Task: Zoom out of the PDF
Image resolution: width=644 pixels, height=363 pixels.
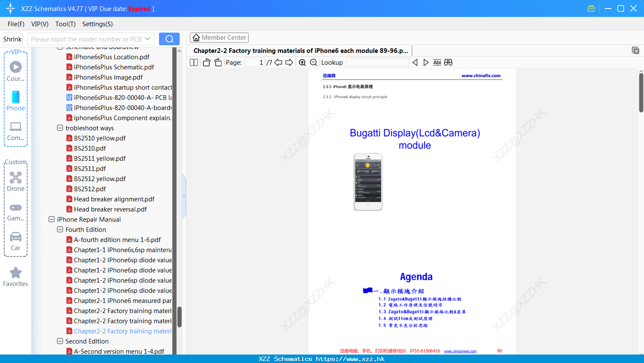Action: [313, 63]
